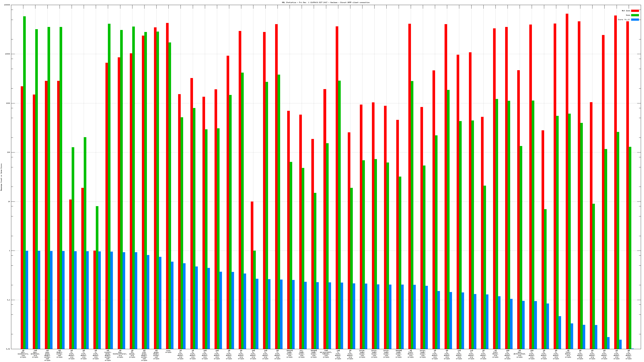Click the "Message Count or Spam Score" y-axis label
The image size is (644, 362).
pos(1,177)
